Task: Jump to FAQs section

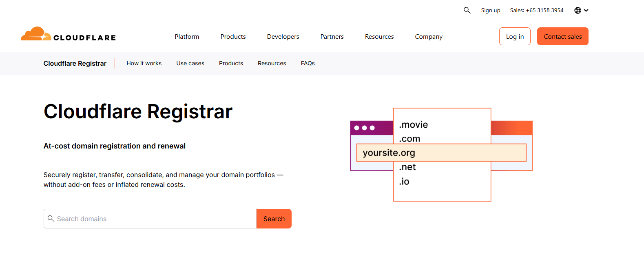Action: pos(308,63)
